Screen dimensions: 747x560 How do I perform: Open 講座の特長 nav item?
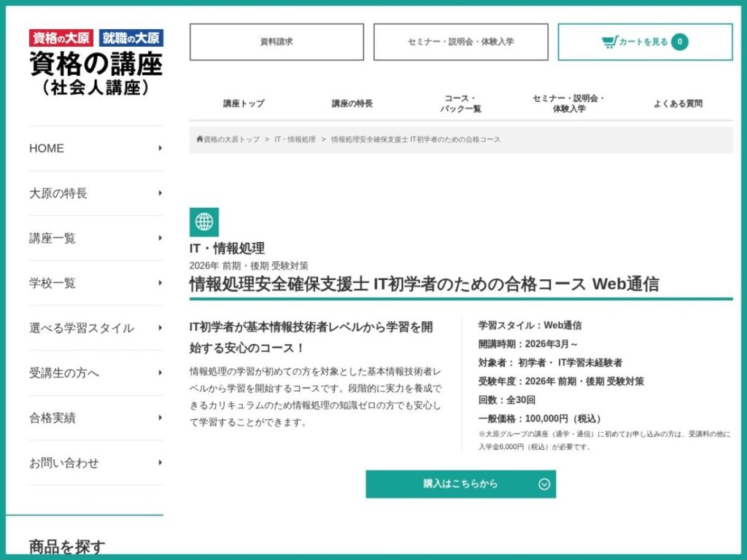[352, 104]
